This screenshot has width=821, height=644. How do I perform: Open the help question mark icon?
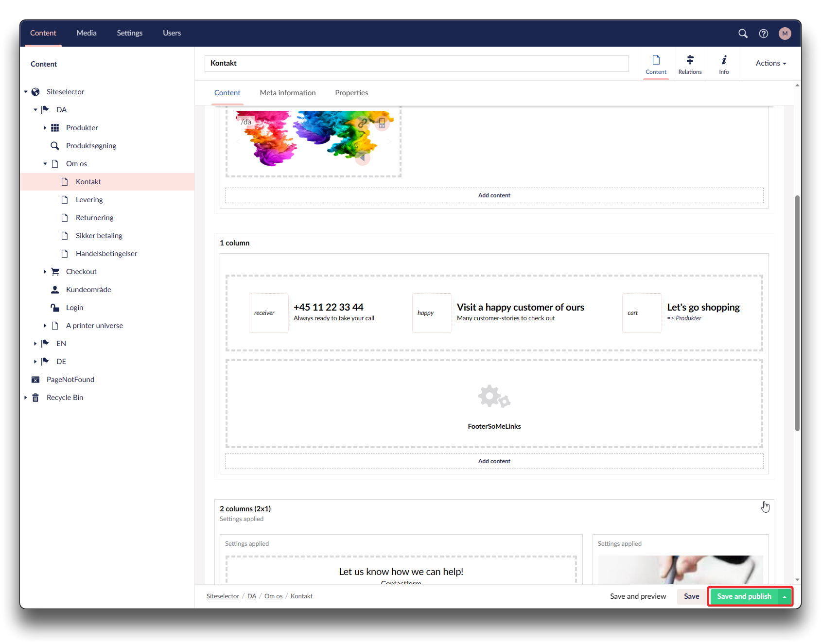[x=764, y=33]
